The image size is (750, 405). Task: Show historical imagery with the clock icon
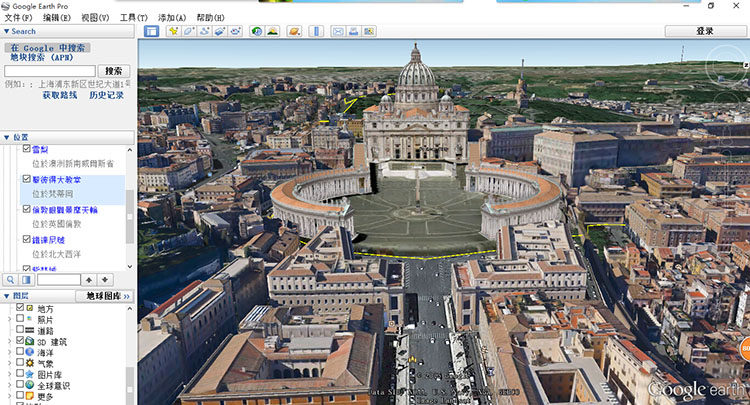point(257,31)
